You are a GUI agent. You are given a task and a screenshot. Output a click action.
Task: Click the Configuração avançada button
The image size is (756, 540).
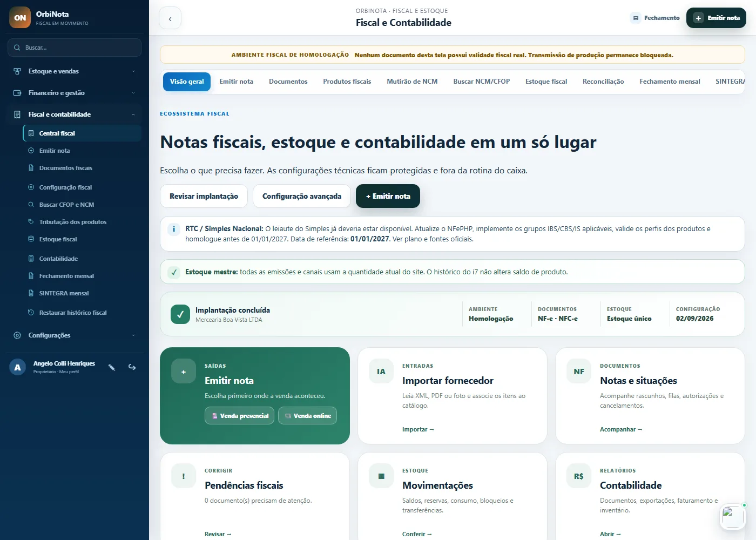click(x=302, y=196)
